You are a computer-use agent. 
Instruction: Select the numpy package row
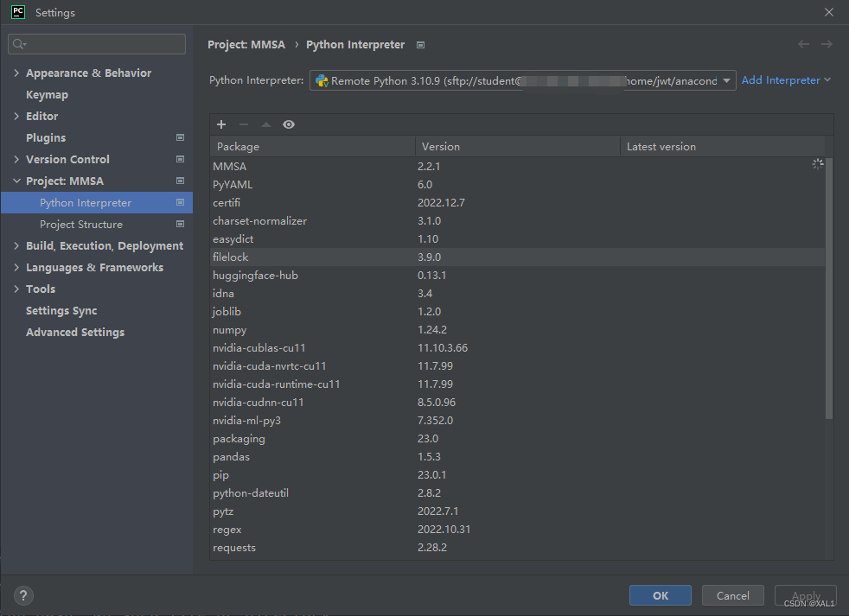click(x=517, y=330)
